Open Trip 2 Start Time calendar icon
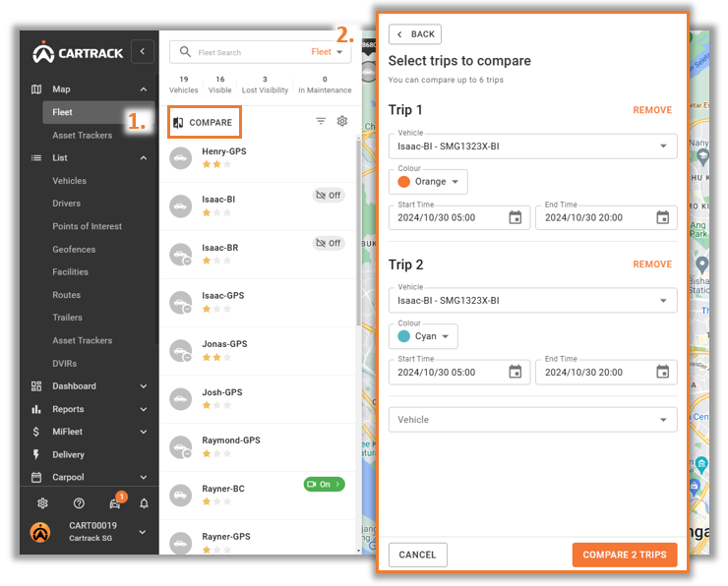Viewport: 728px width, 586px height. [515, 372]
